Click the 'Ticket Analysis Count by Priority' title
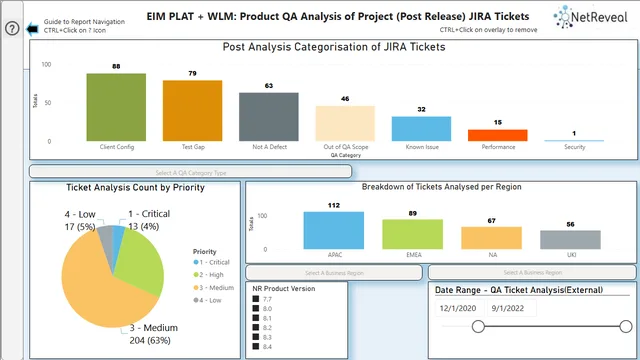Image resolution: width=640 pixels, height=360 pixels. pyautogui.click(x=136, y=187)
